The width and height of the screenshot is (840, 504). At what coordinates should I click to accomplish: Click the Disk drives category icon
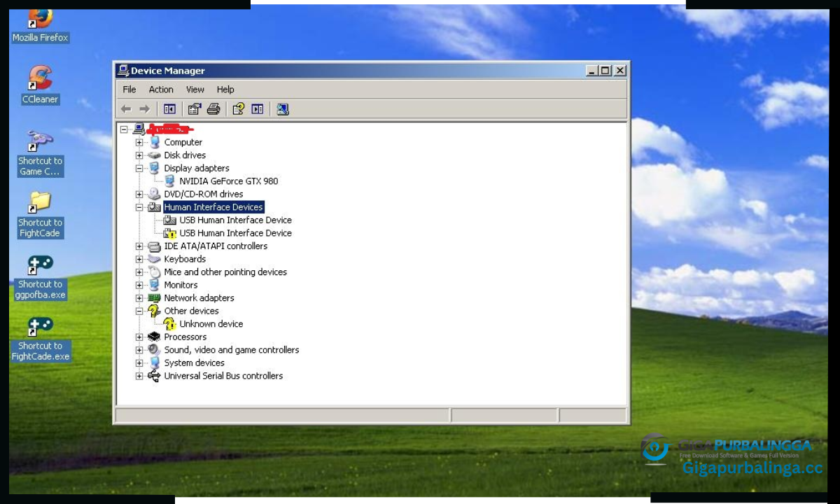coord(154,155)
